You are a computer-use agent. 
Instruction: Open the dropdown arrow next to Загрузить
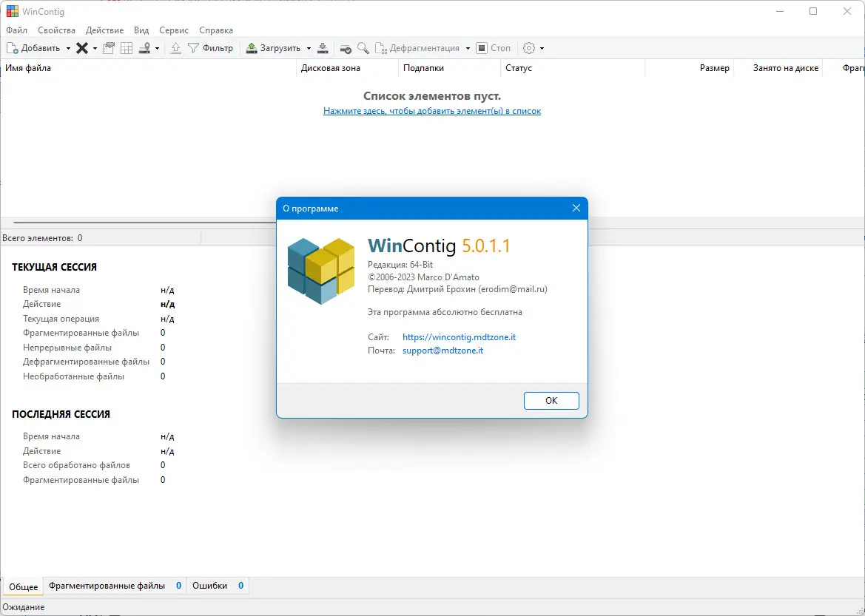[x=309, y=49]
